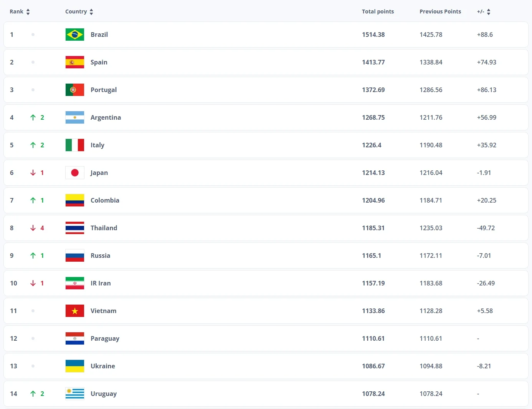This screenshot has height=409, width=532.
Task: Open the Colombia team link
Action: 105,200
